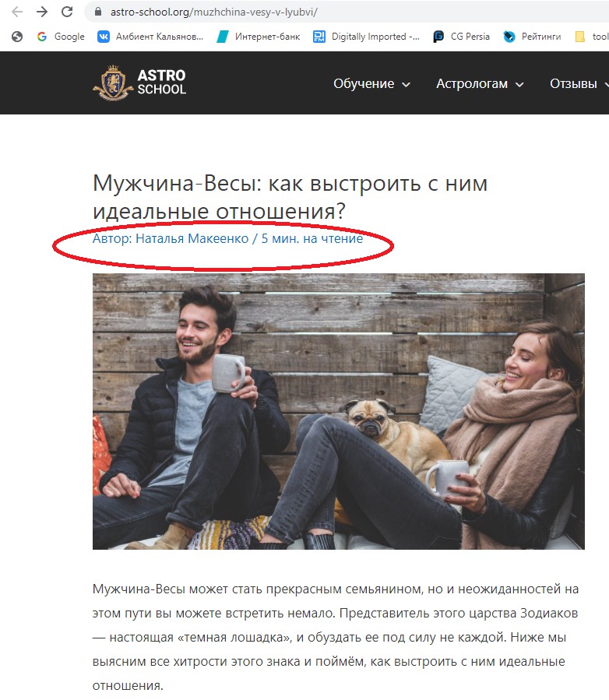Image resolution: width=609 pixels, height=700 pixels.
Task: Expand the Астрологам menu chevron
Action: [x=519, y=84]
